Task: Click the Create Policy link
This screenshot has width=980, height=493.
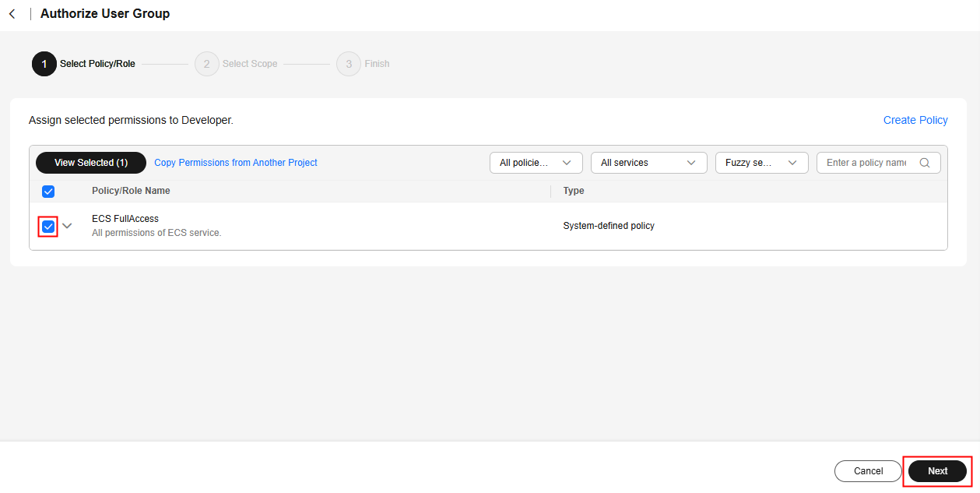Action: pyautogui.click(x=915, y=120)
